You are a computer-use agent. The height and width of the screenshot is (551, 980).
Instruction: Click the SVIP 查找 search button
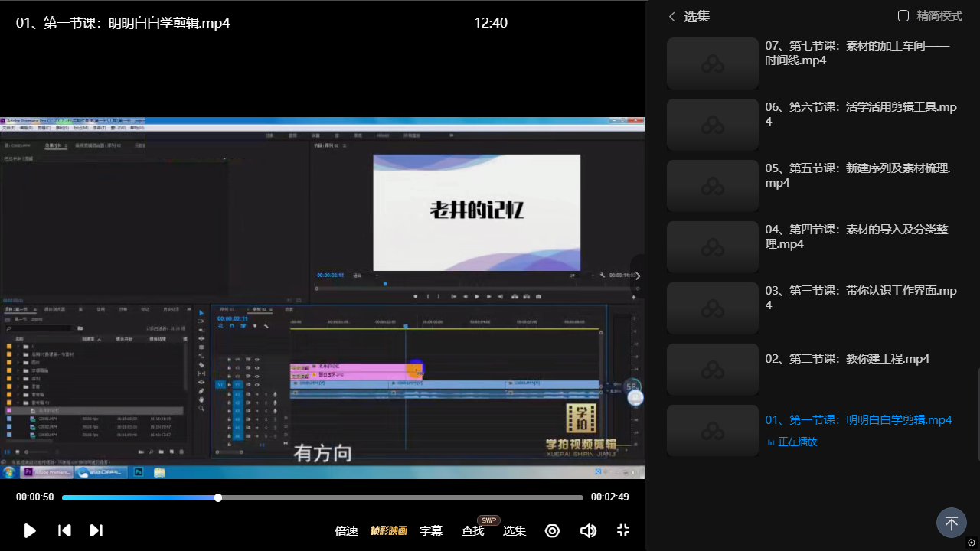coord(472,530)
